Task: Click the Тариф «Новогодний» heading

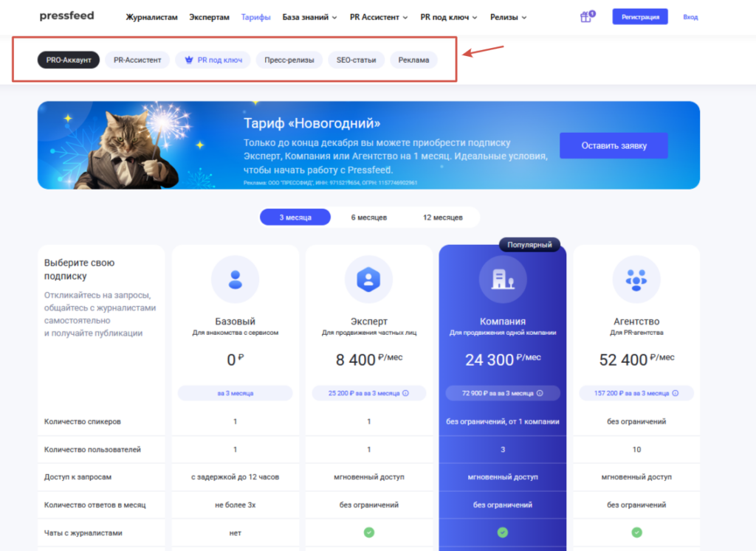Action: (312, 123)
